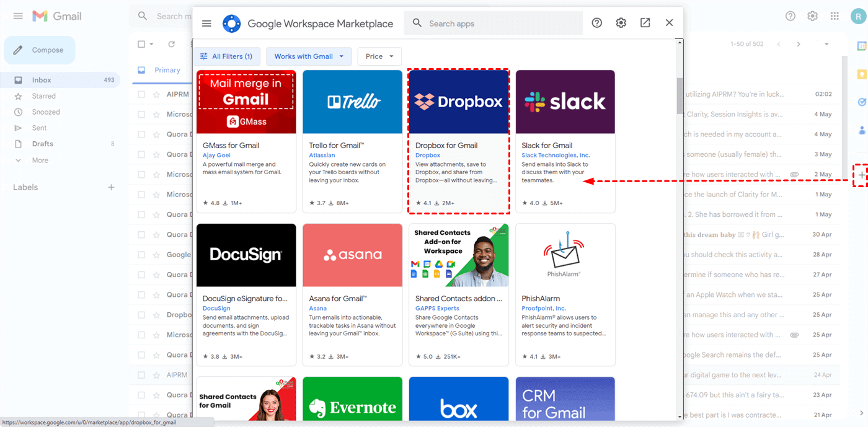Screen dimensions: 868x427
Task: Open the All Filters (1) button
Action: tap(226, 56)
